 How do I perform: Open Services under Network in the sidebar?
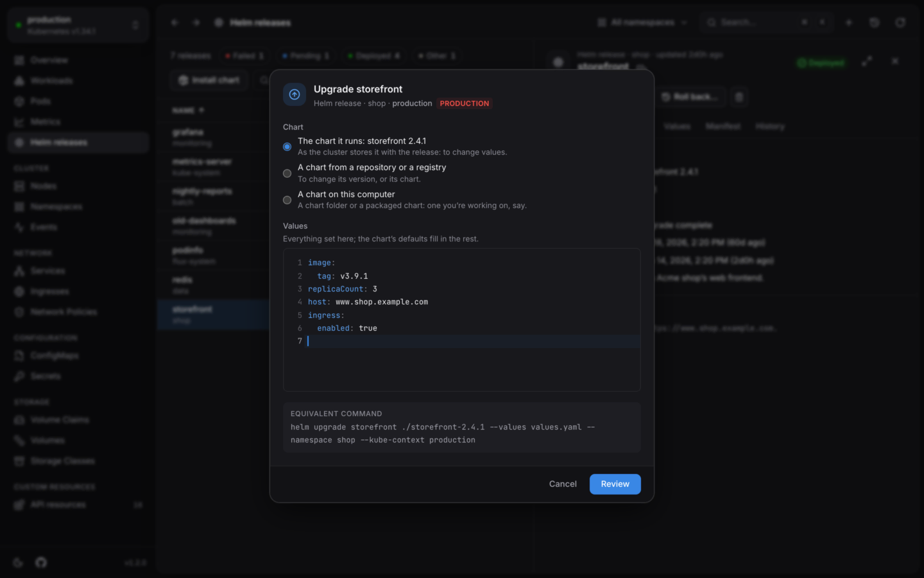pos(78,271)
